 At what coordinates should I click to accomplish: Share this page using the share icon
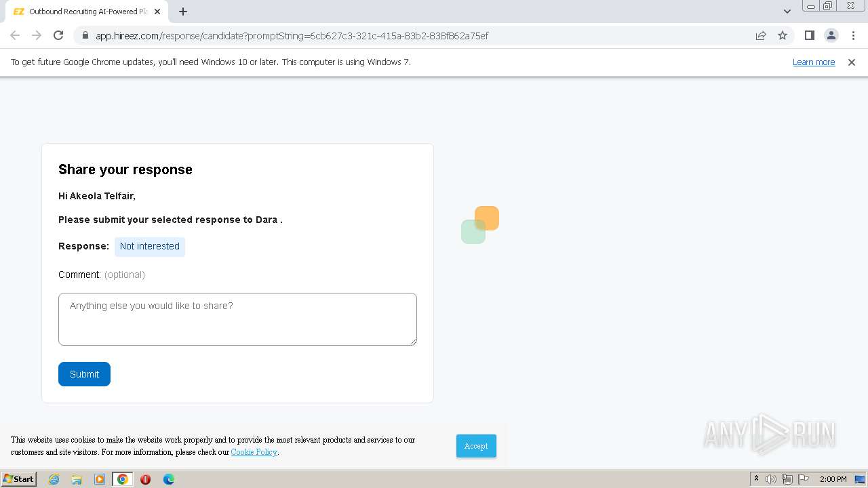click(x=761, y=35)
